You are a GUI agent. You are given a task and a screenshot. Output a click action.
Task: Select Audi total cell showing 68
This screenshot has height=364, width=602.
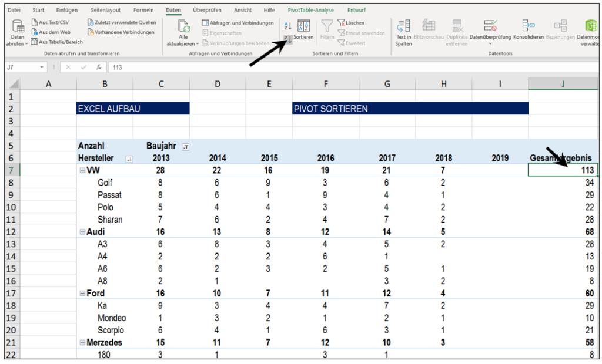pyautogui.click(x=563, y=232)
